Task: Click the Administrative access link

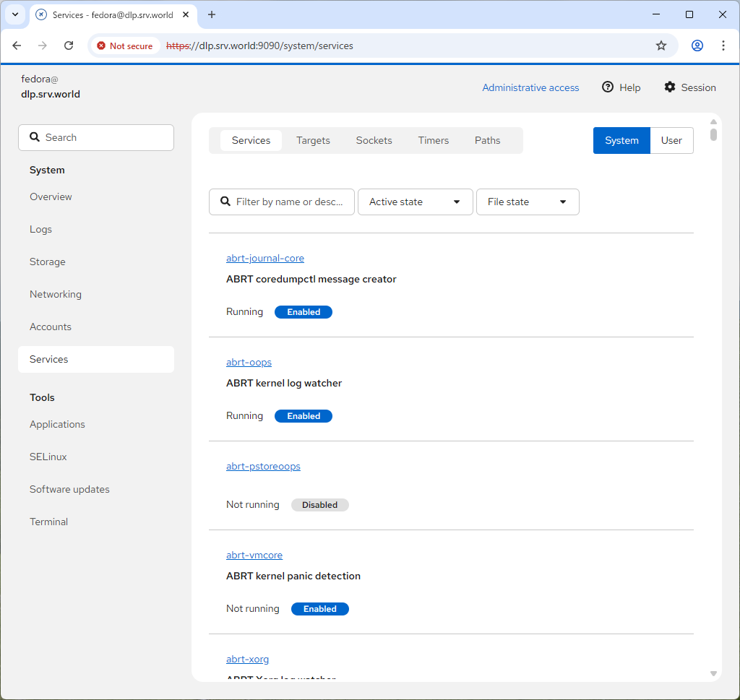Action: pos(530,88)
